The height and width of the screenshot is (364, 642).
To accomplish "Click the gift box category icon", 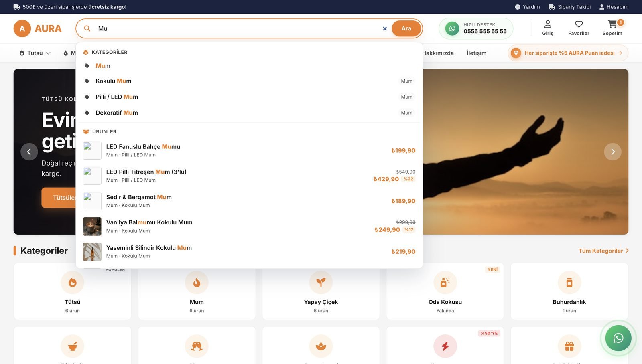I will click(569, 346).
